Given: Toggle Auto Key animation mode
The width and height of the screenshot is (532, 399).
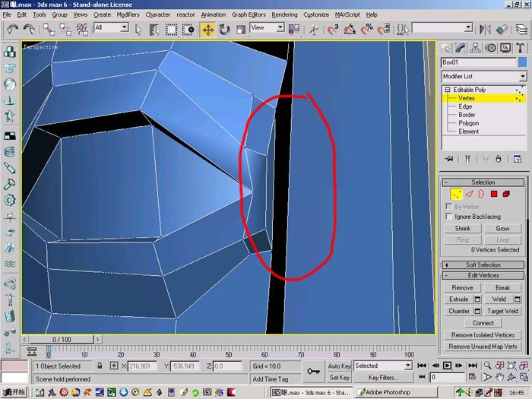Looking at the screenshot, I should [339, 366].
